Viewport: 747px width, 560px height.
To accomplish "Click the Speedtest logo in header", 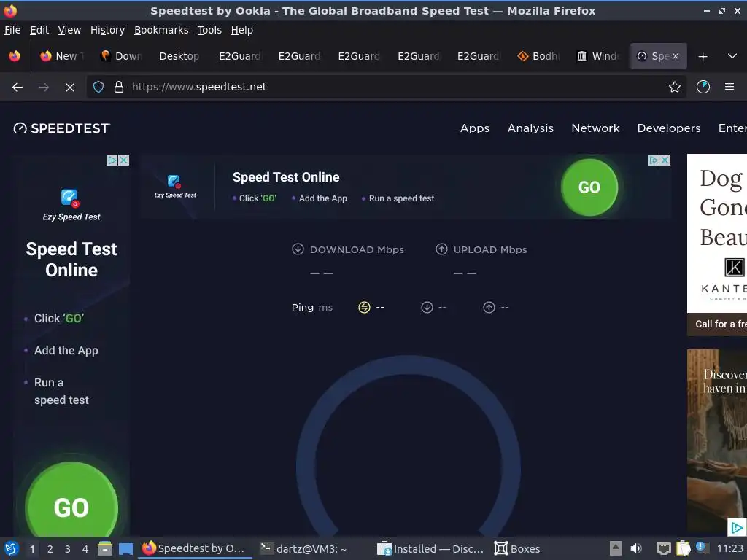I will (62, 128).
